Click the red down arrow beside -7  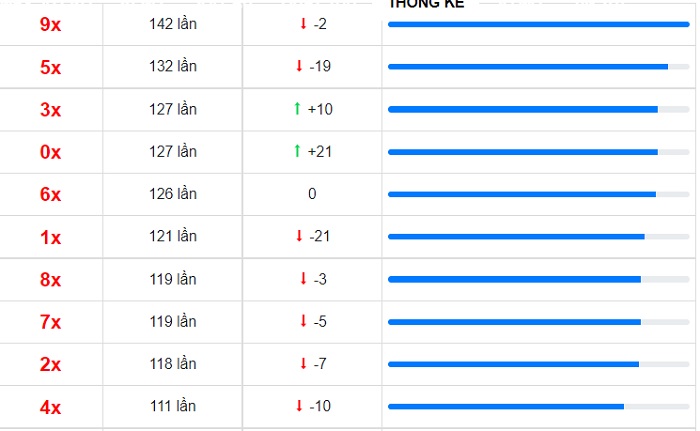click(303, 364)
